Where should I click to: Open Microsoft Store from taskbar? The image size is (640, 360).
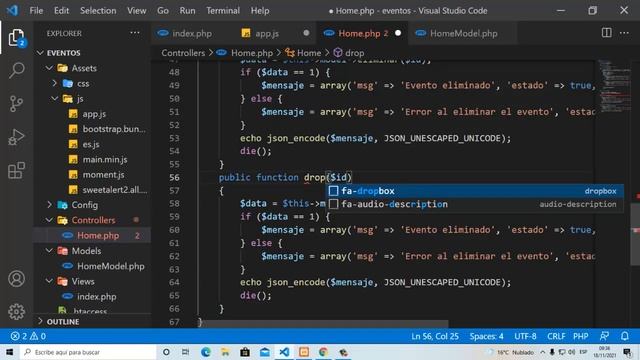click(x=245, y=352)
